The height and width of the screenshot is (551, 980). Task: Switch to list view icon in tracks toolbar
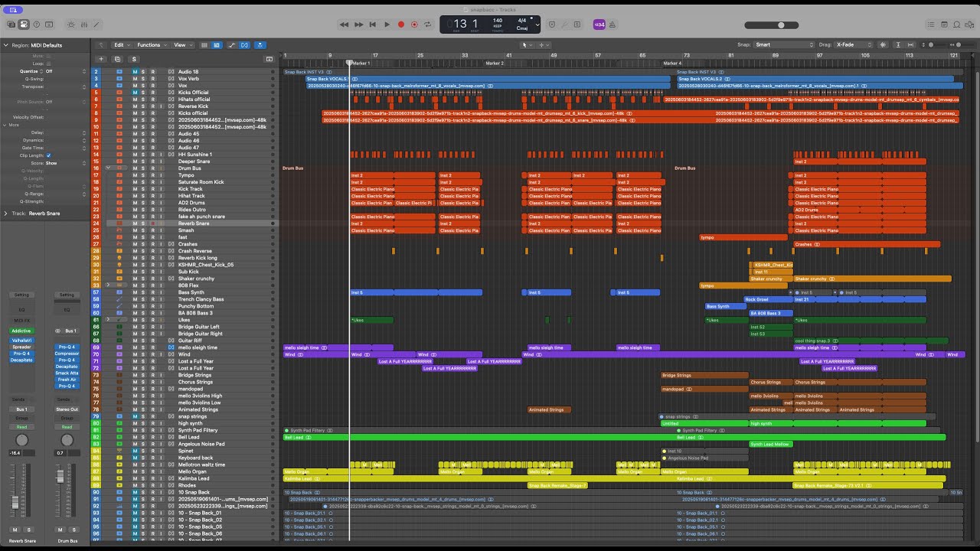[x=204, y=45]
